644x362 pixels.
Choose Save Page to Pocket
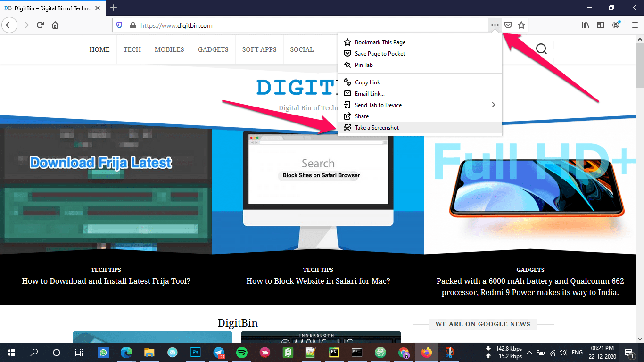[420, 53]
